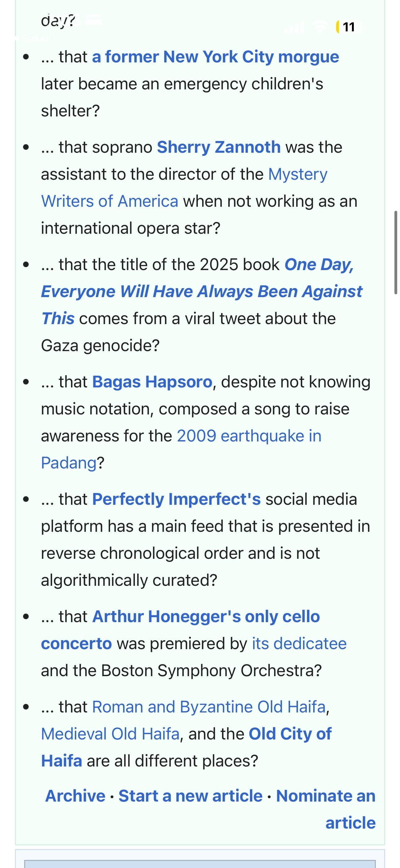
Task: Open the Did You Know Archive link
Action: click(75, 796)
